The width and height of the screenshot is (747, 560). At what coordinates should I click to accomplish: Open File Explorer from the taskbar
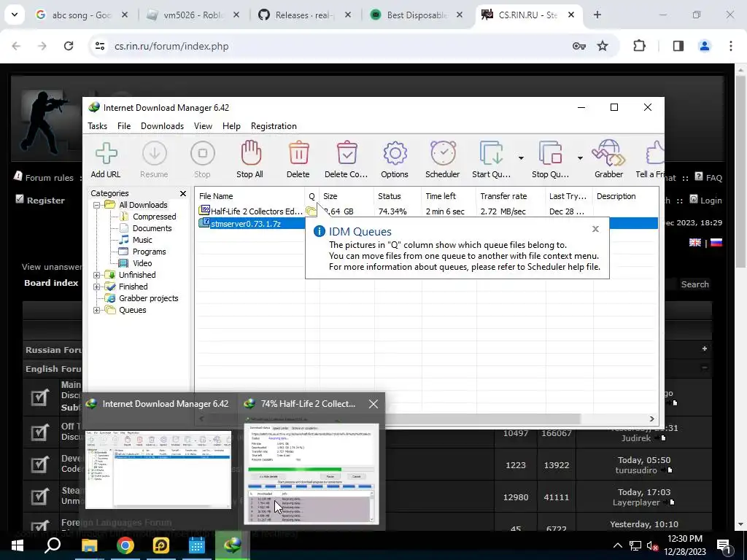pyautogui.click(x=89, y=545)
